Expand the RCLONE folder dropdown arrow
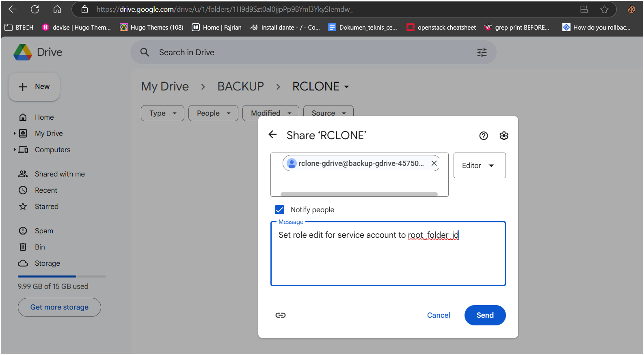The image size is (644, 355). 346,87
